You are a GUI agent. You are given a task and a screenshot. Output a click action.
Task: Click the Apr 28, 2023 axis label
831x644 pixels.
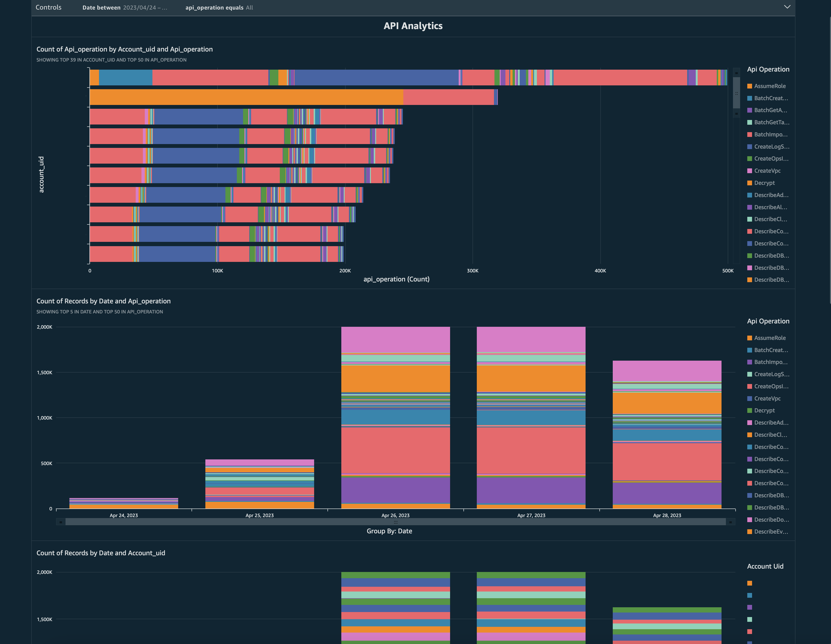pos(667,515)
